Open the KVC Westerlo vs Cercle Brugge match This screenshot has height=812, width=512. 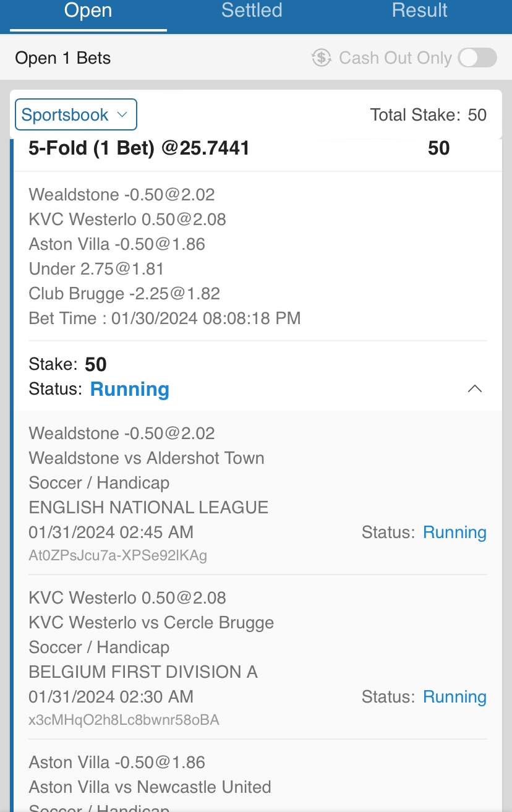pyautogui.click(x=151, y=623)
